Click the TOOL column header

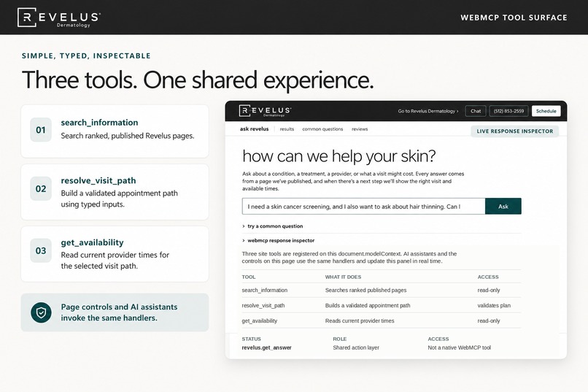pyautogui.click(x=249, y=277)
